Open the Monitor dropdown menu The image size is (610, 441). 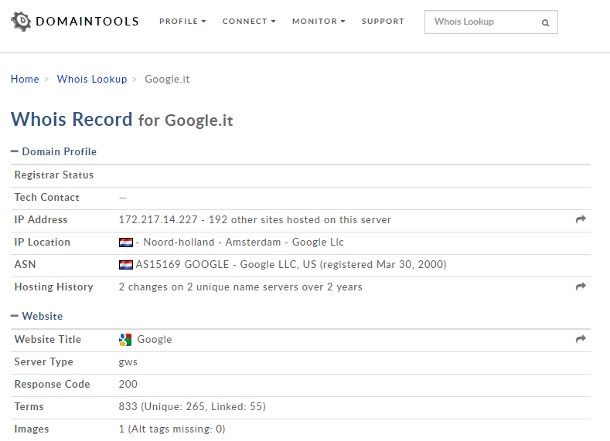(319, 21)
